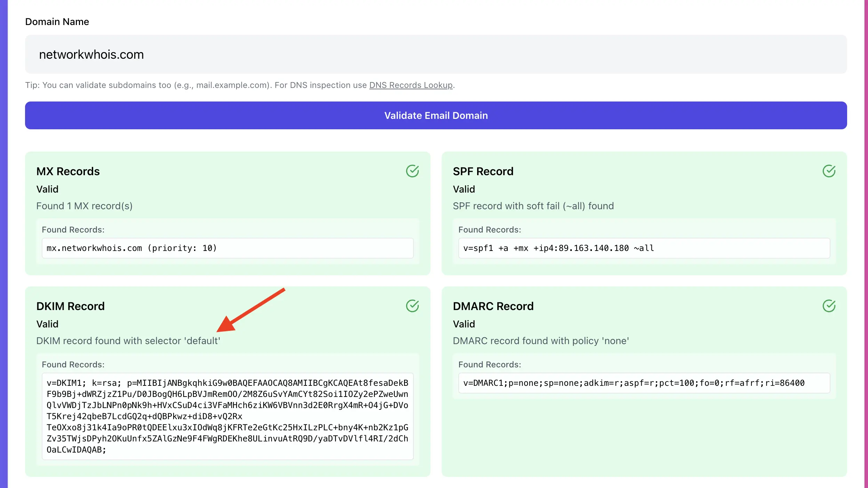
Task: Click the SPF Record valid checkmark icon
Action: (829, 171)
